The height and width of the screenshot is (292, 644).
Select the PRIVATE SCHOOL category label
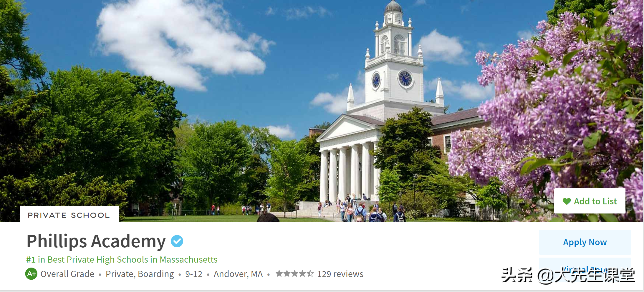(69, 215)
